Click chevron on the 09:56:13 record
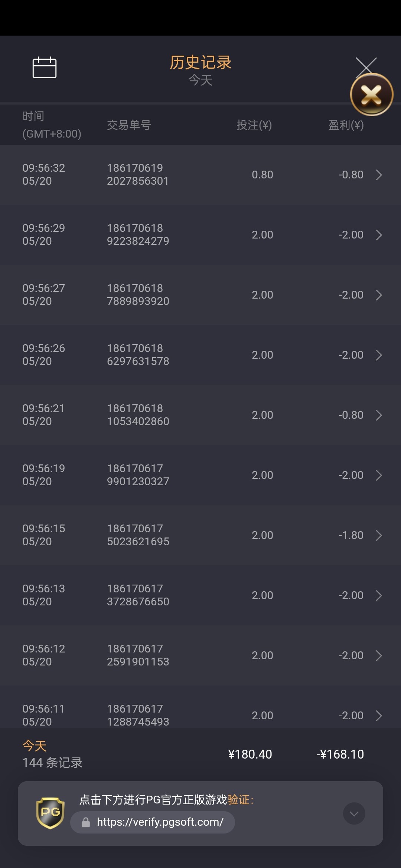Viewport: 401px width, 868px height. pos(379,595)
